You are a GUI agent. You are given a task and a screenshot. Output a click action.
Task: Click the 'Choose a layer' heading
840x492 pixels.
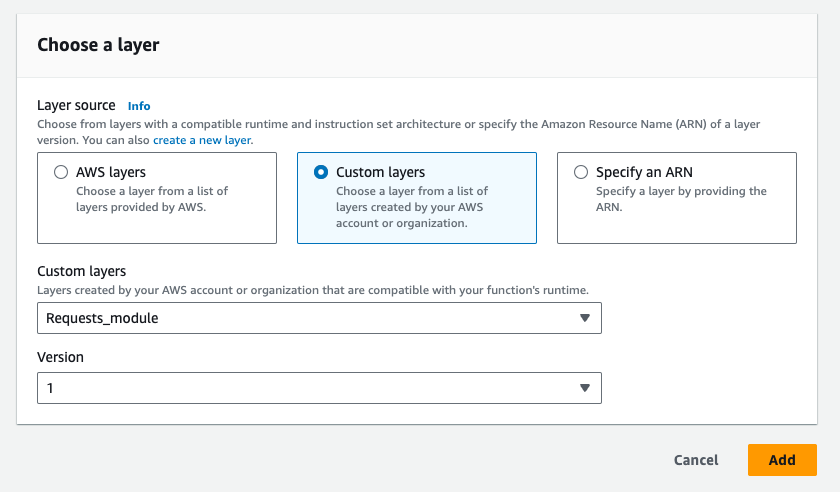coord(98,44)
